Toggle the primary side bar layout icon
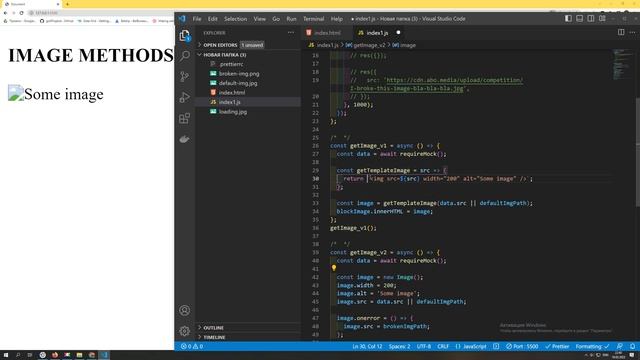Screen dimensions: 640x360 coord(568,18)
